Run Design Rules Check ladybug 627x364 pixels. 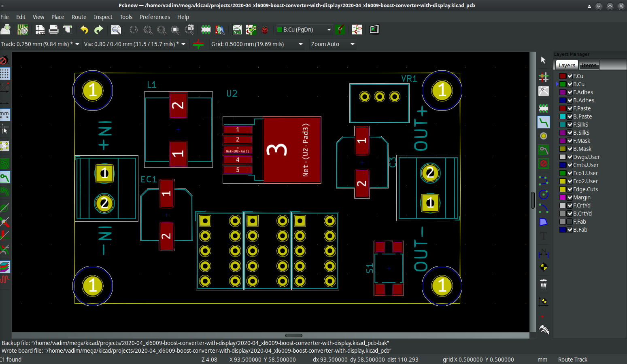[x=265, y=30]
